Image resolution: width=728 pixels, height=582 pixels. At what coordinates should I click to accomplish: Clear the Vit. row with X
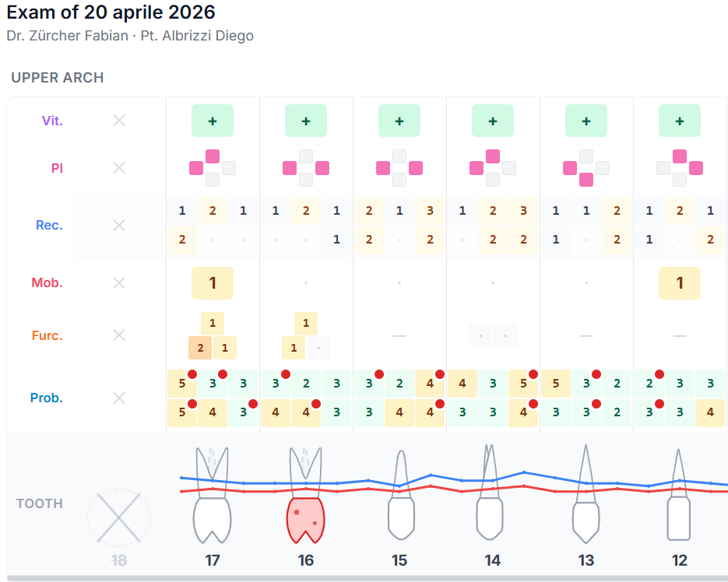click(x=119, y=121)
